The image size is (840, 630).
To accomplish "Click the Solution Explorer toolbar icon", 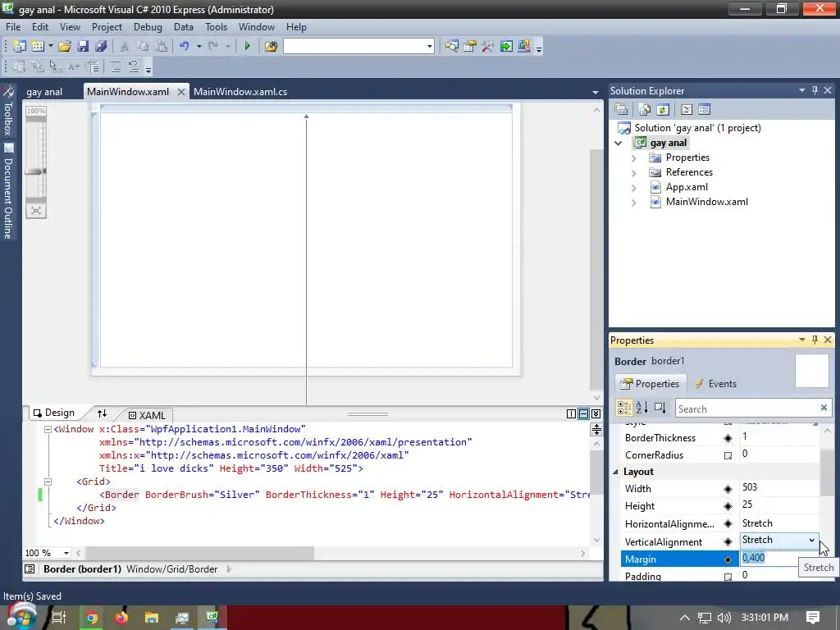I will 452,46.
